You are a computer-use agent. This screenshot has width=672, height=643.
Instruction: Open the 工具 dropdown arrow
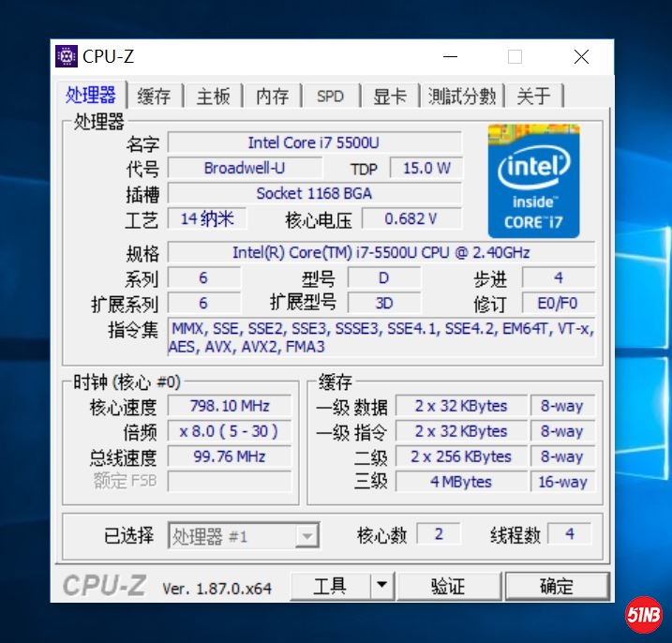381,586
